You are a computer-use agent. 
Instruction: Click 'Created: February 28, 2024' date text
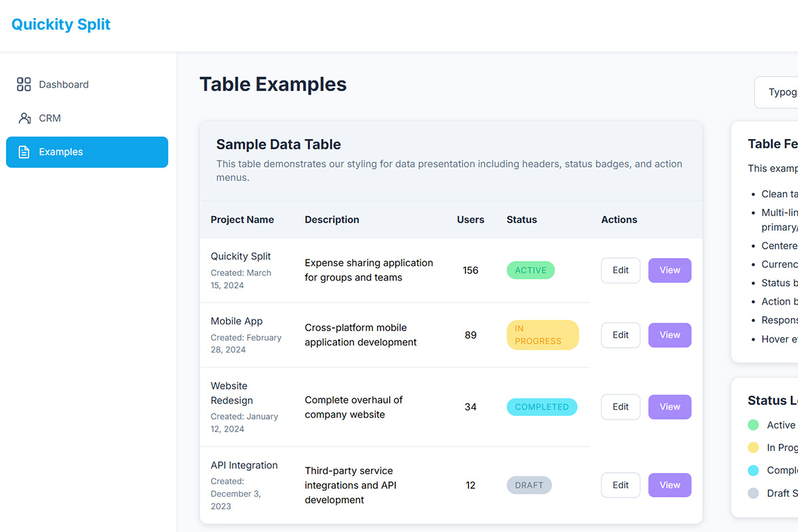coord(246,344)
